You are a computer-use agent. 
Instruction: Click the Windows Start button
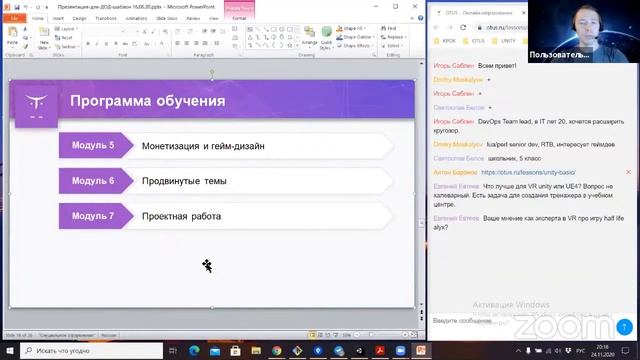(x=10, y=351)
